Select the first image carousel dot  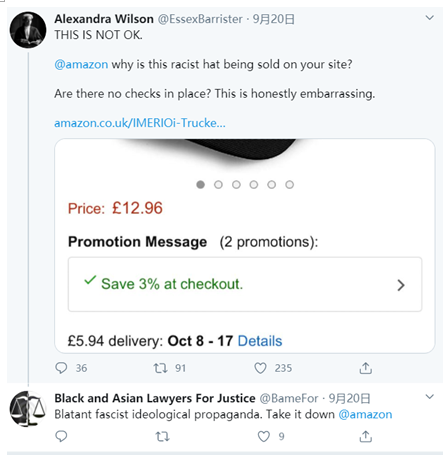pyautogui.click(x=200, y=184)
